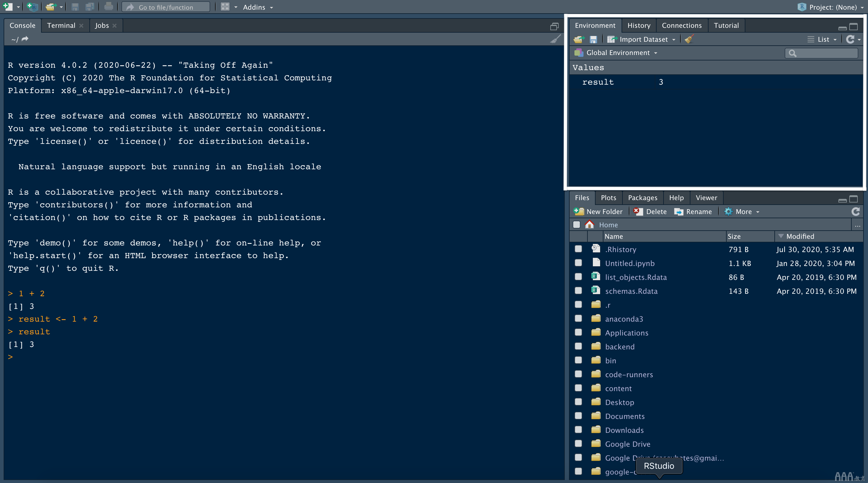Click the Console pane restore window icon

pos(554,26)
